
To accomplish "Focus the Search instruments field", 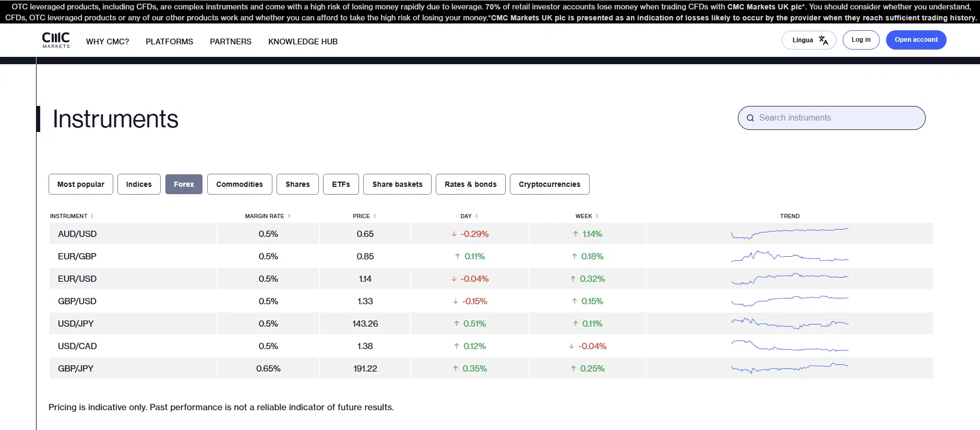I will pyautogui.click(x=832, y=118).
